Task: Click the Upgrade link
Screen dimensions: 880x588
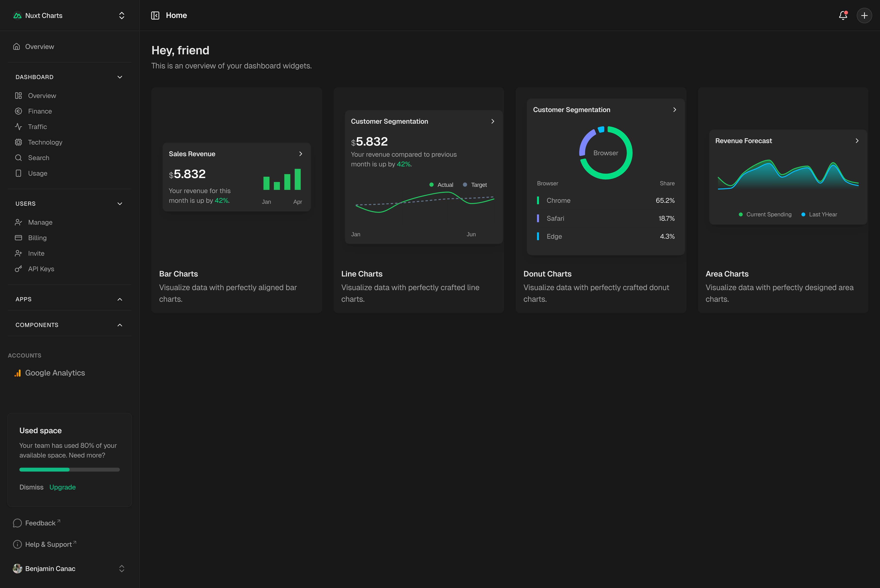Action: [x=63, y=487]
